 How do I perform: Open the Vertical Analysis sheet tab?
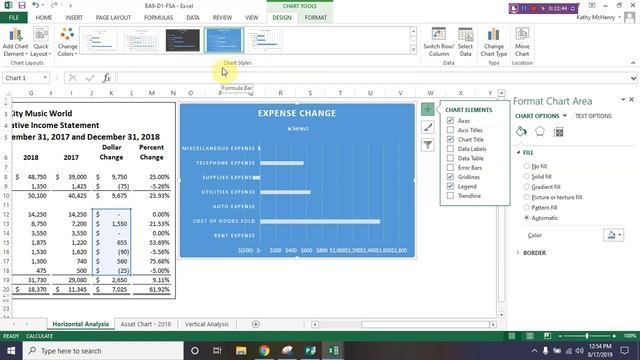(x=207, y=324)
